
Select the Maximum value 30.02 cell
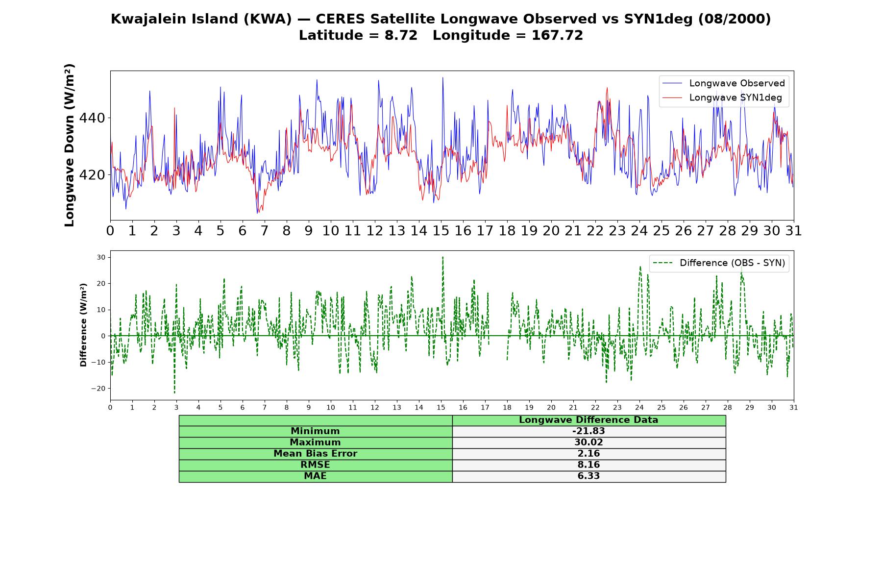(x=589, y=442)
